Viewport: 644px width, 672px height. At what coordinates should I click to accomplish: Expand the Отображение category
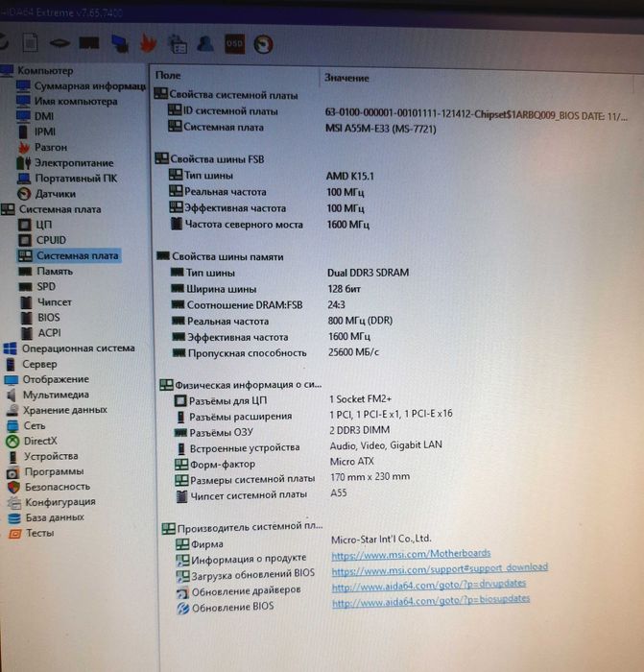click(56, 379)
